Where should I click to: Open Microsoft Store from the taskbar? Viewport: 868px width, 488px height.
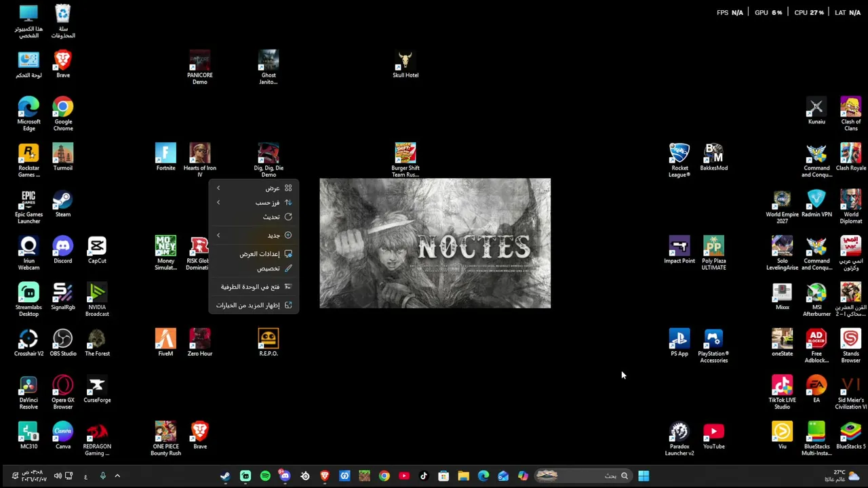point(443,476)
